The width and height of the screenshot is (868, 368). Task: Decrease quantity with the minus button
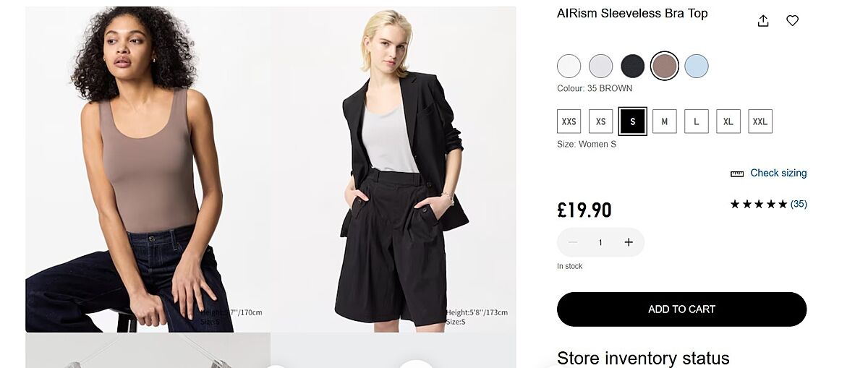573,242
